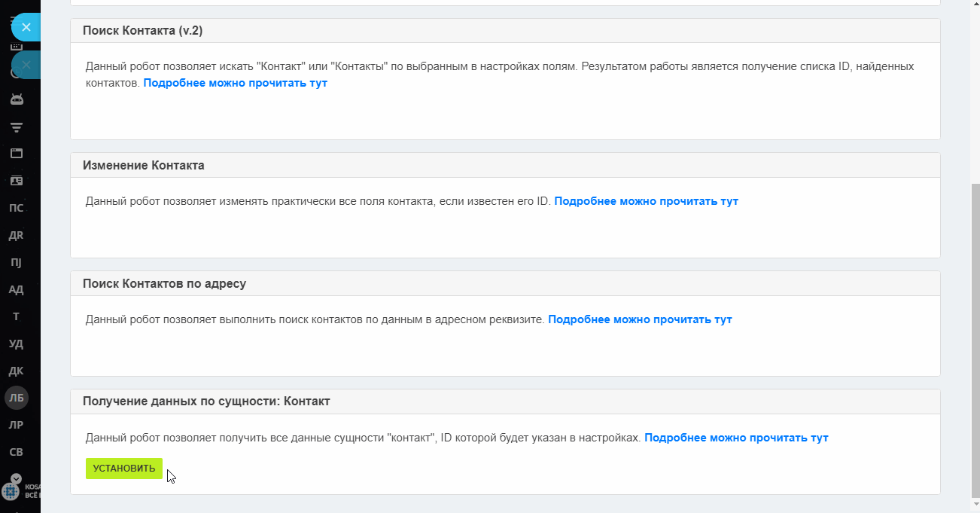Image resolution: width=980 pixels, height=513 pixels.
Task: Select the window icon in the sidebar
Action: click(16, 153)
